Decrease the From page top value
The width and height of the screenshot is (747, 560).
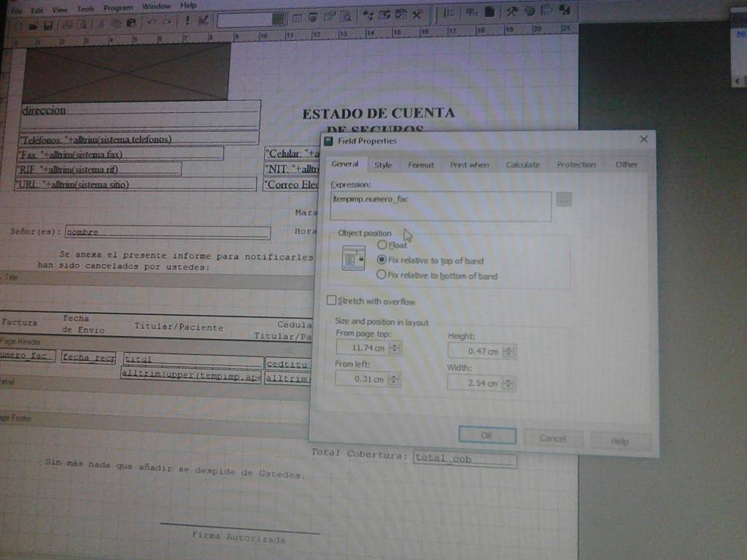395,351
